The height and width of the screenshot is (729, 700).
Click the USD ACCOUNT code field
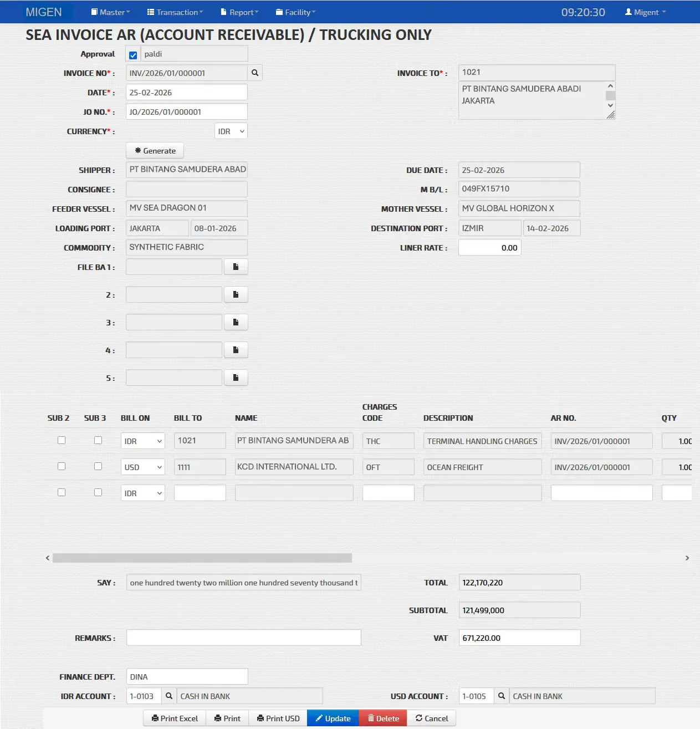click(477, 696)
